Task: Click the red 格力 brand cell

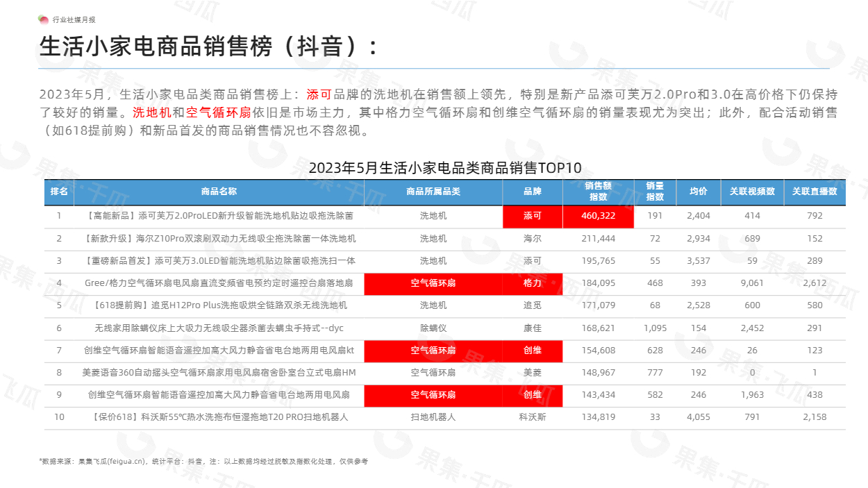Action: 533,283
